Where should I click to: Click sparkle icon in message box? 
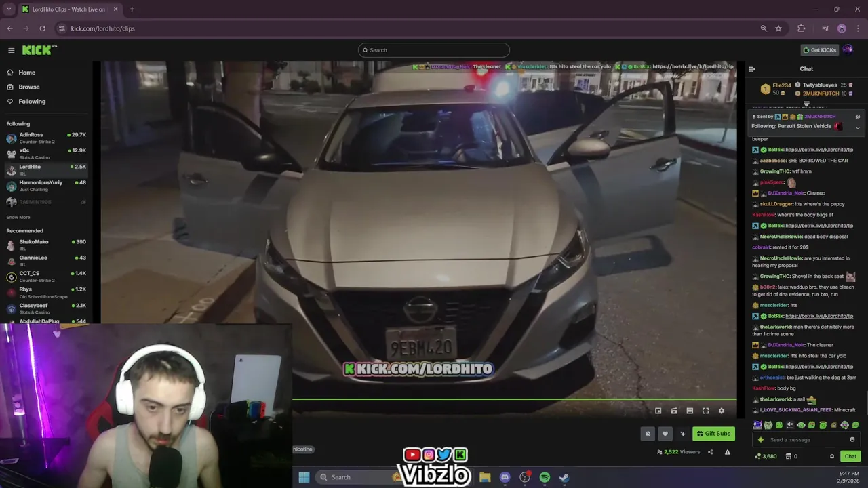tap(761, 440)
